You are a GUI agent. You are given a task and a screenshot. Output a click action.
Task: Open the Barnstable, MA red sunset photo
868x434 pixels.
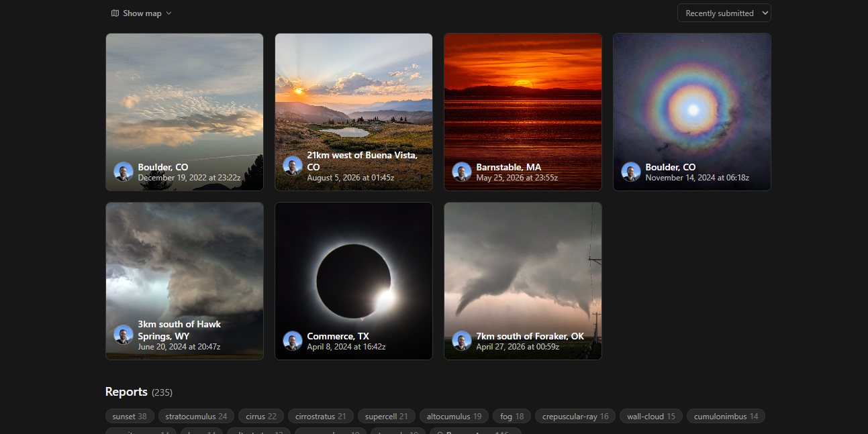[x=523, y=112]
